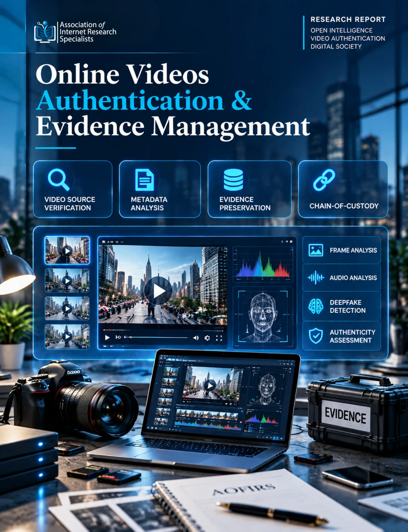The image size is (408, 532).
Task: Click the Evidence Preservation card label
Action: pyautogui.click(x=245, y=204)
